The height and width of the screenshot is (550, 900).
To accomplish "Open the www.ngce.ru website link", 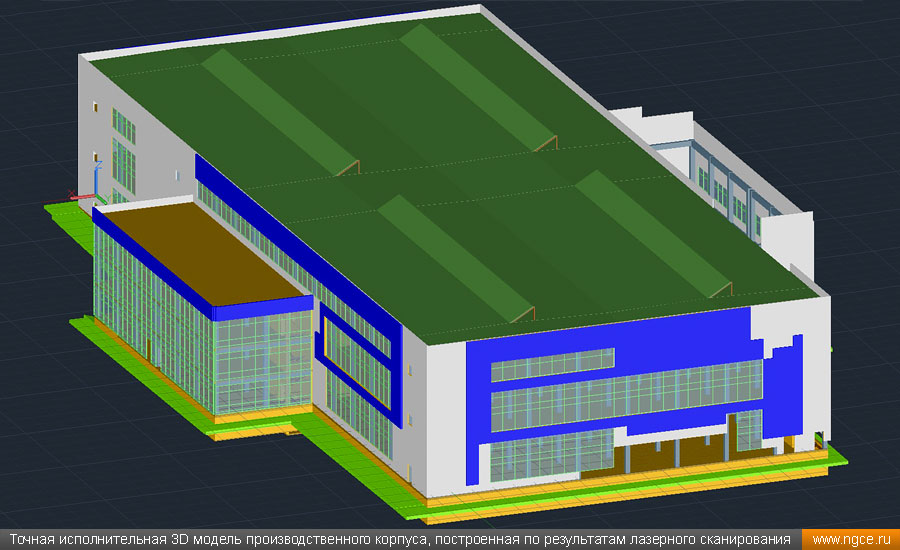I will 851,540.
